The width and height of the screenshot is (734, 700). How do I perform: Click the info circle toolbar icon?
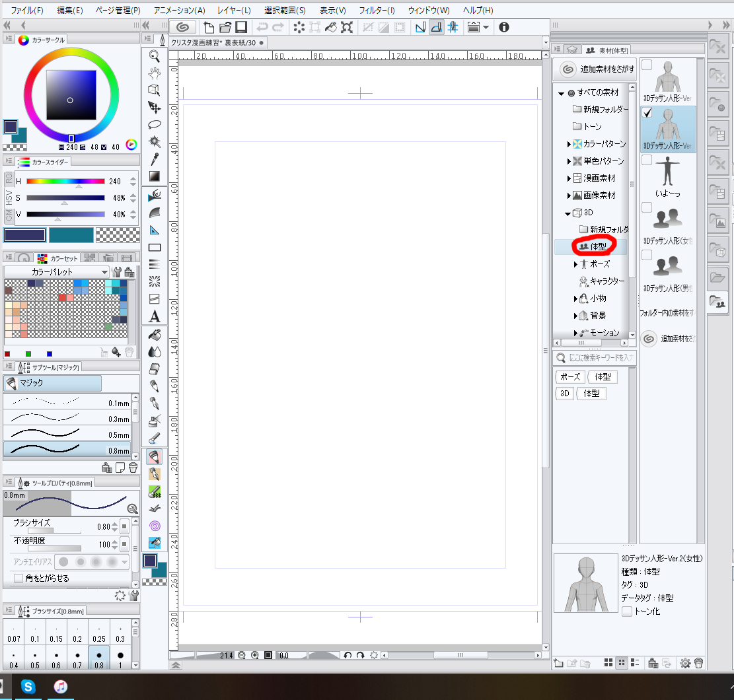(x=503, y=28)
